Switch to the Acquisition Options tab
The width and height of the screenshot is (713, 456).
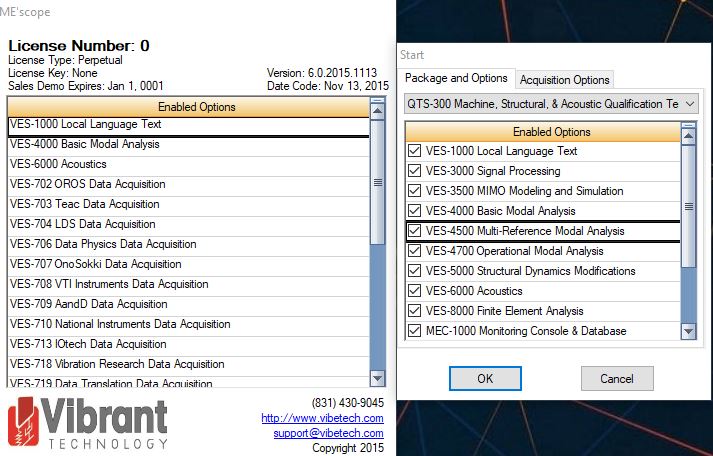564,80
